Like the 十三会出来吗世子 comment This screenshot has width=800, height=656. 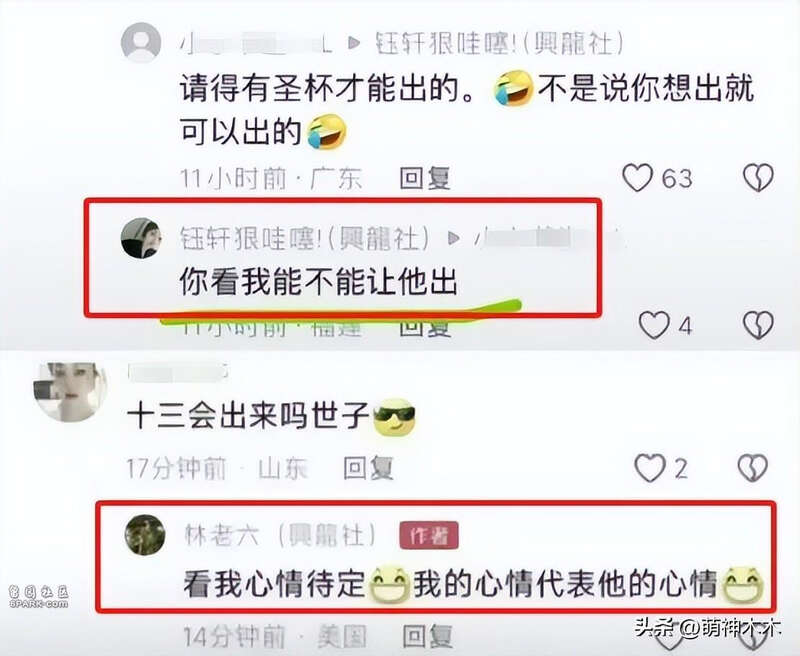(x=650, y=468)
